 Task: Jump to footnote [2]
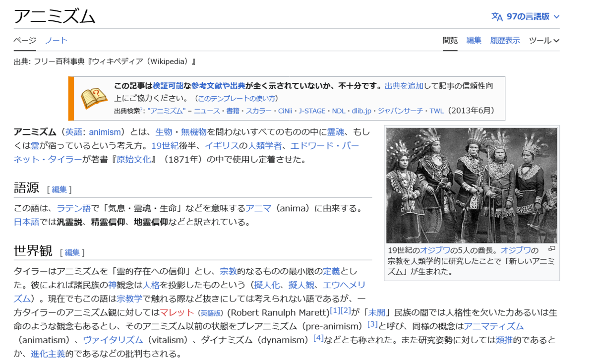click(x=346, y=310)
